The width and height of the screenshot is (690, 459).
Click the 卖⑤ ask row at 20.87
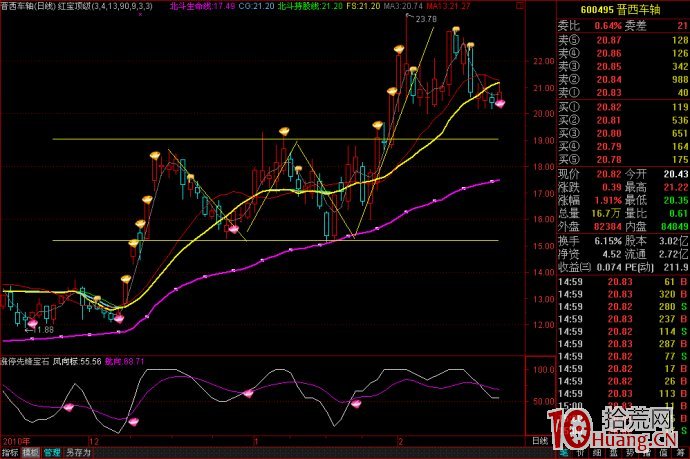[623, 40]
